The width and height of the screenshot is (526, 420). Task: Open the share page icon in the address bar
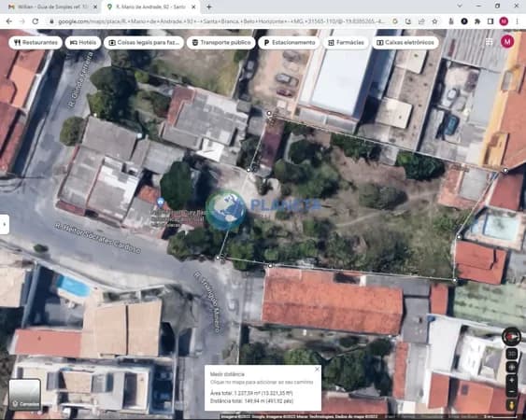(421, 21)
